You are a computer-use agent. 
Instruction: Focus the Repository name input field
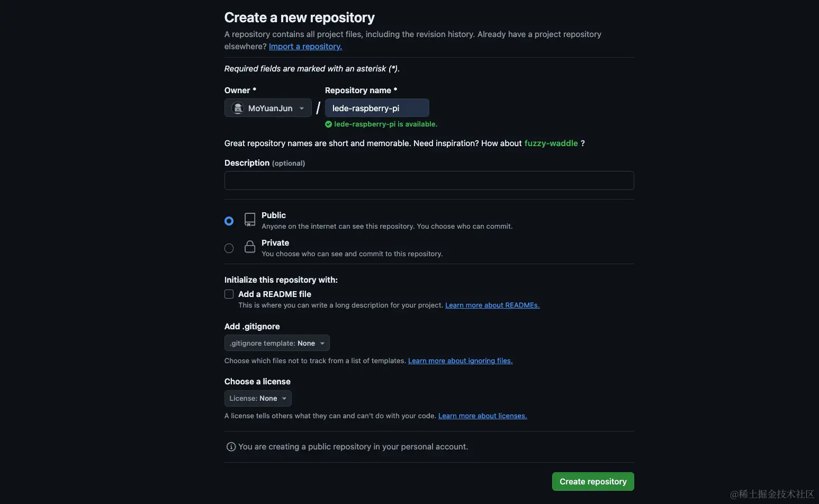pos(377,108)
